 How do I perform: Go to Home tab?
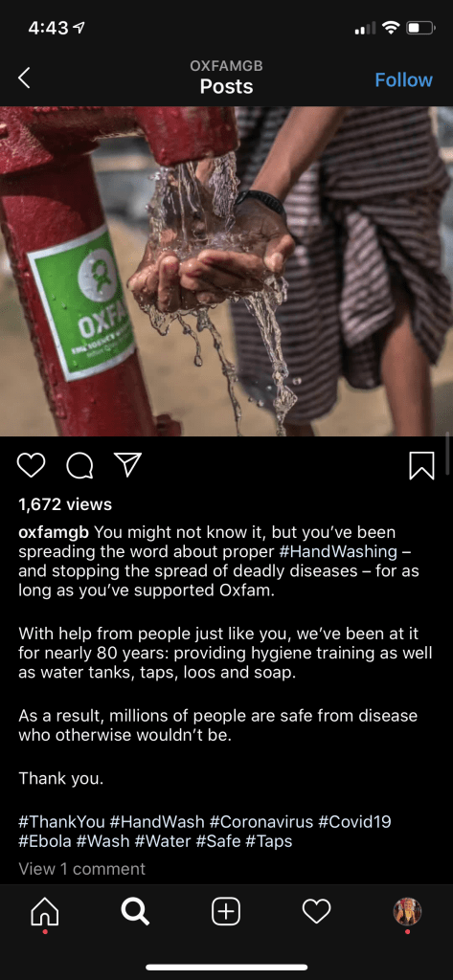coord(44,913)
